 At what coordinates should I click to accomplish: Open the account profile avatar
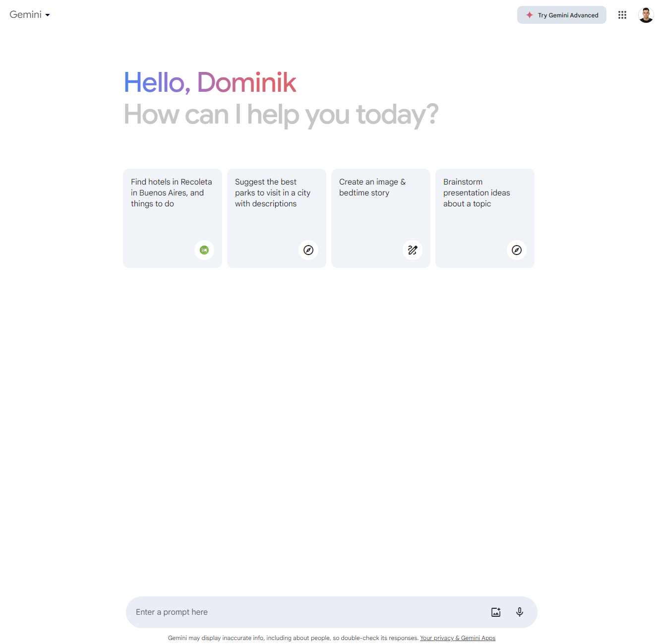pyautogui.click(x=646, y=15)
